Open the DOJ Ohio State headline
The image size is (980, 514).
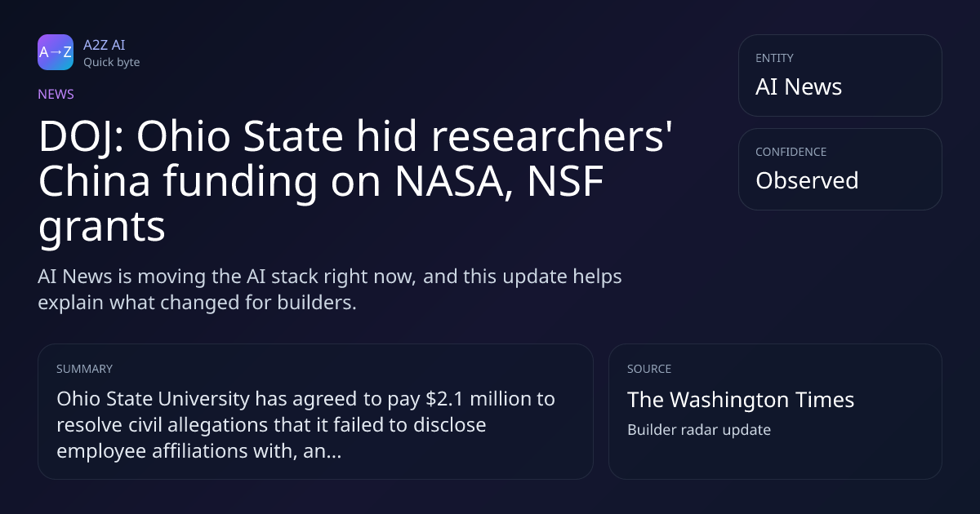[350, 182]
